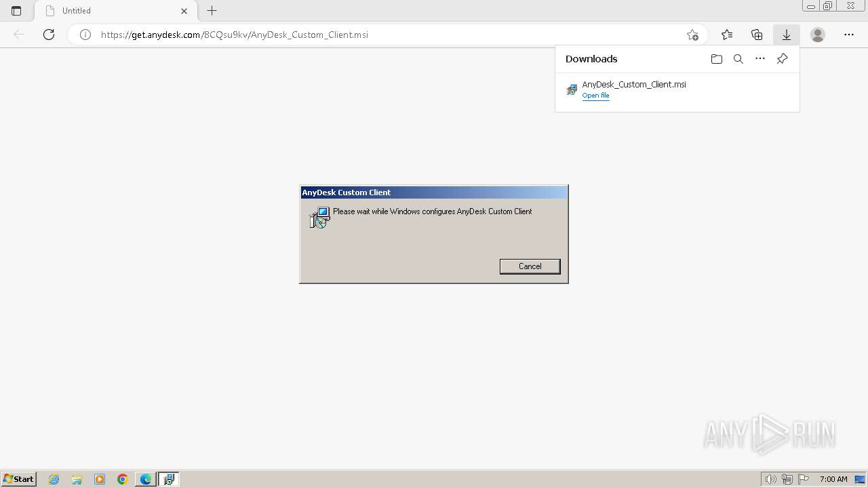The image size is (868, 488).
Task: Refresh the current page
Action: [49, 35]
